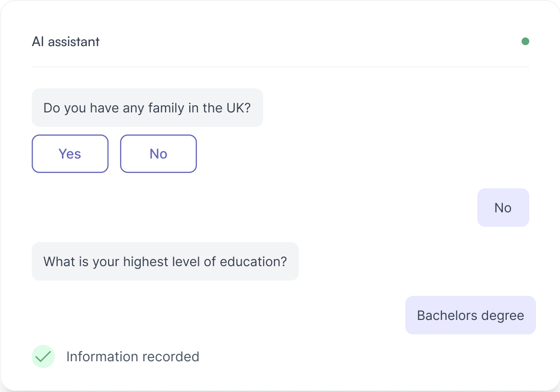Click the No quick-reply chip
The height and width of the screenshot is (392, 560).
click(158, 154)
